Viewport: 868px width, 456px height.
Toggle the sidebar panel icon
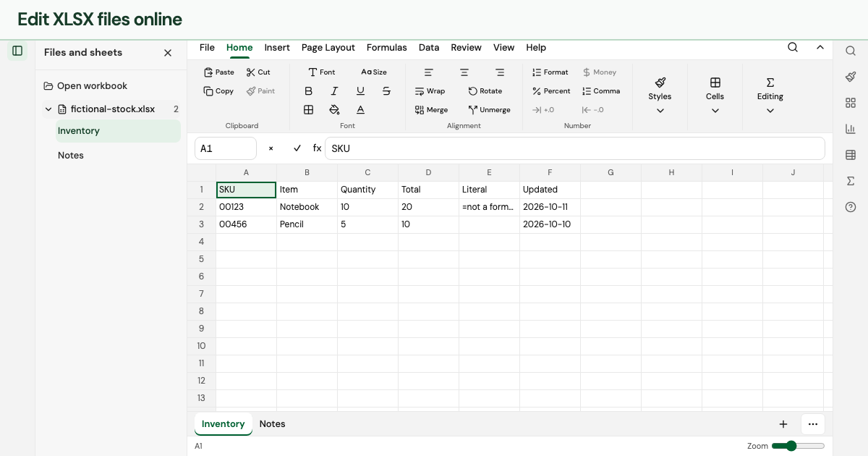17,51
